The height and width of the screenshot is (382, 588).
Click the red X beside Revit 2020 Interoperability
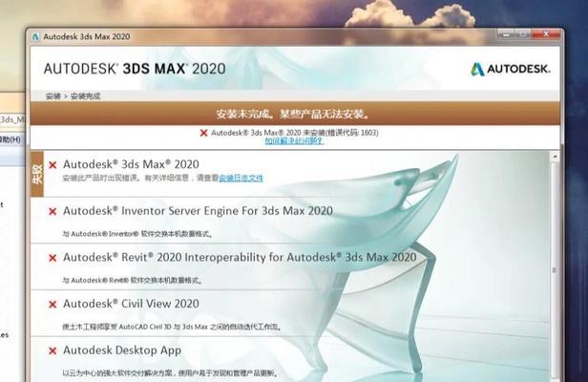point(52,258)
